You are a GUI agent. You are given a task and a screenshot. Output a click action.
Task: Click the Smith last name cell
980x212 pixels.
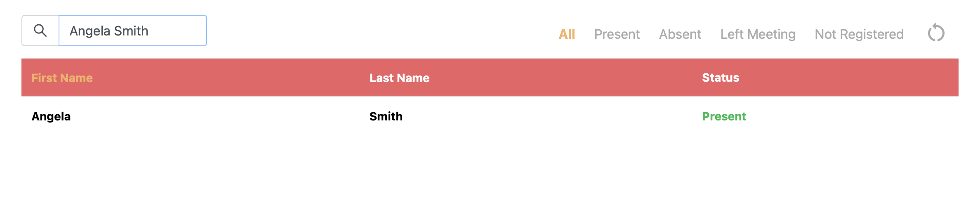point(386,116)
